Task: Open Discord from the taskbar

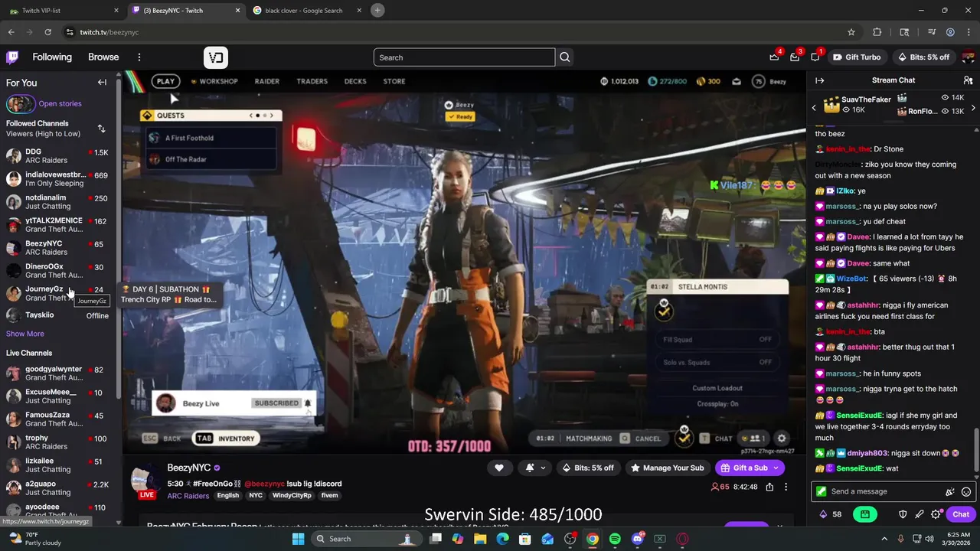Action: tap(637, 539)
